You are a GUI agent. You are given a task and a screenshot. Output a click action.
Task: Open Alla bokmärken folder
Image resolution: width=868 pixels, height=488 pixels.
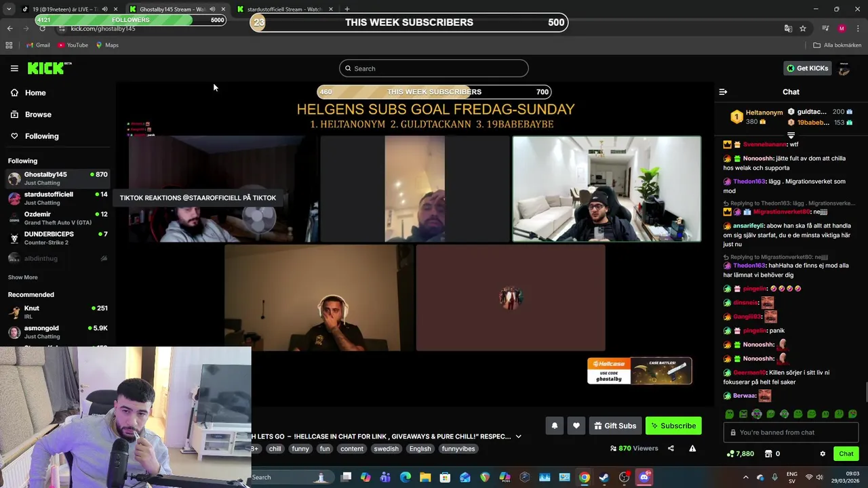(837, 45)
